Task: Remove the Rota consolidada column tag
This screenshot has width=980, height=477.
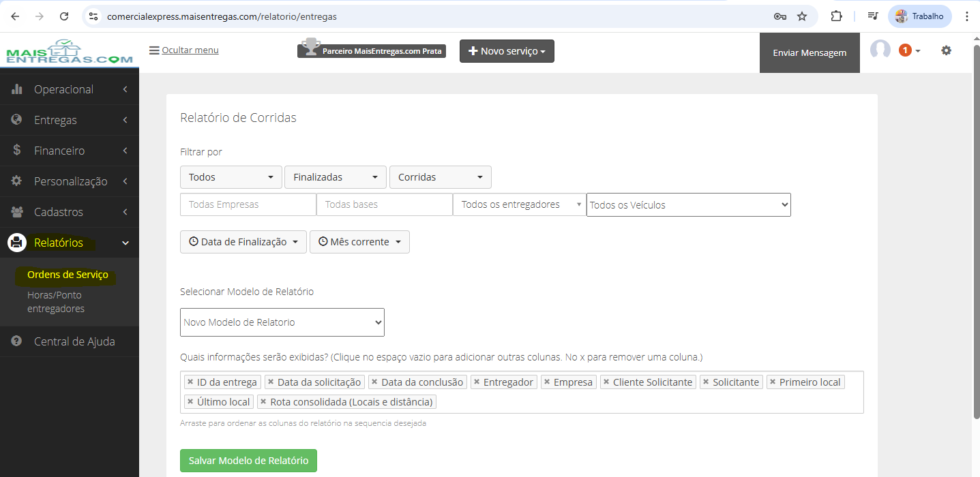Action: 264,402
